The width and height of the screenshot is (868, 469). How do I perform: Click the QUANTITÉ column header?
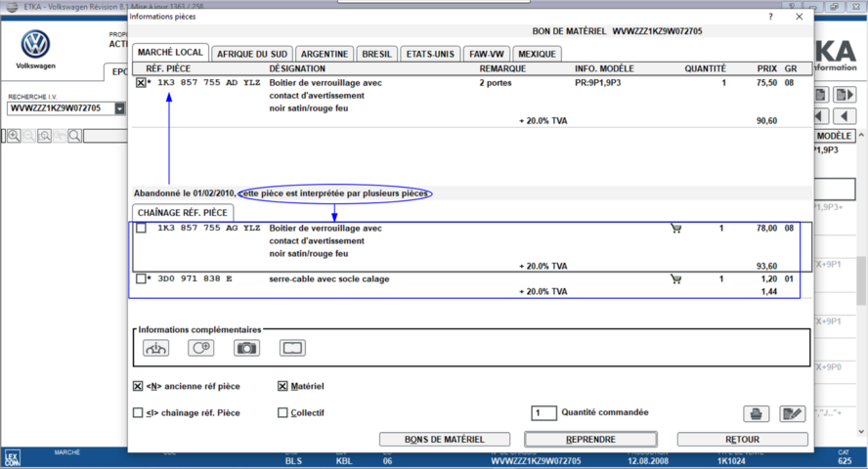[x=706, y=68]
